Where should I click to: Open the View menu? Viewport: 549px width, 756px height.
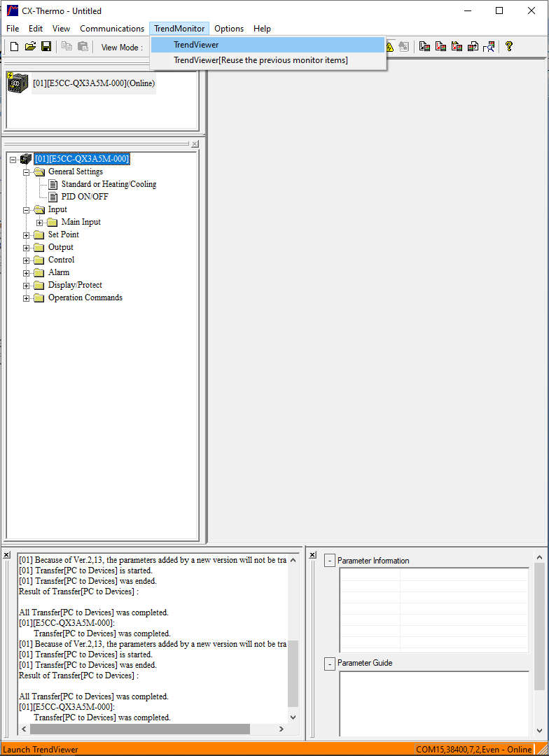(61, 29)
